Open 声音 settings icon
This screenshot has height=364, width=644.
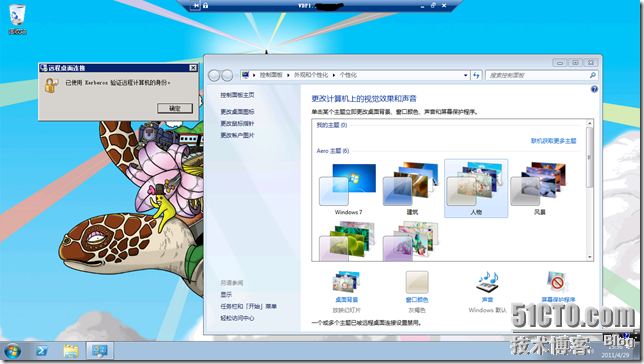(488, 282)
